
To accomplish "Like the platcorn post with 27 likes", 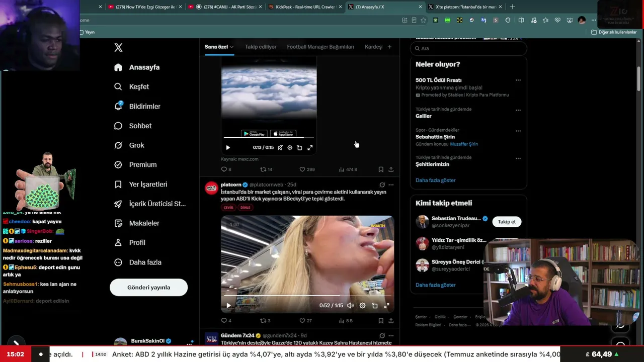I will tap(302, 321).
